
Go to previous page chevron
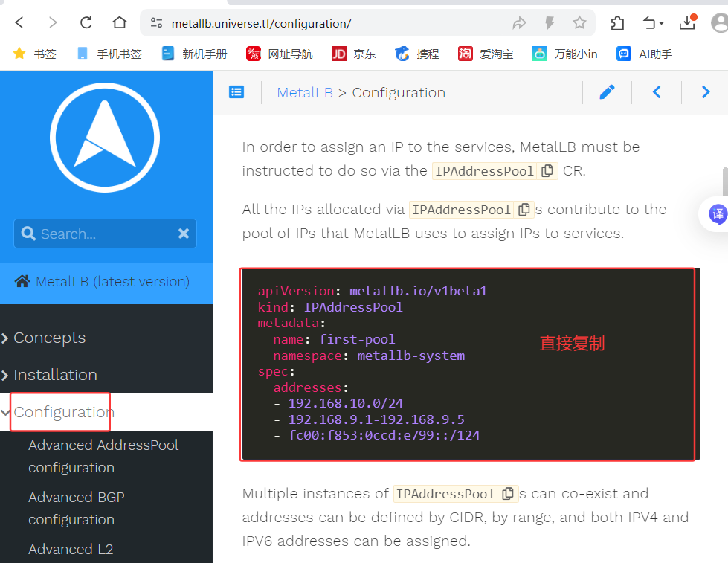coord(657,92)
